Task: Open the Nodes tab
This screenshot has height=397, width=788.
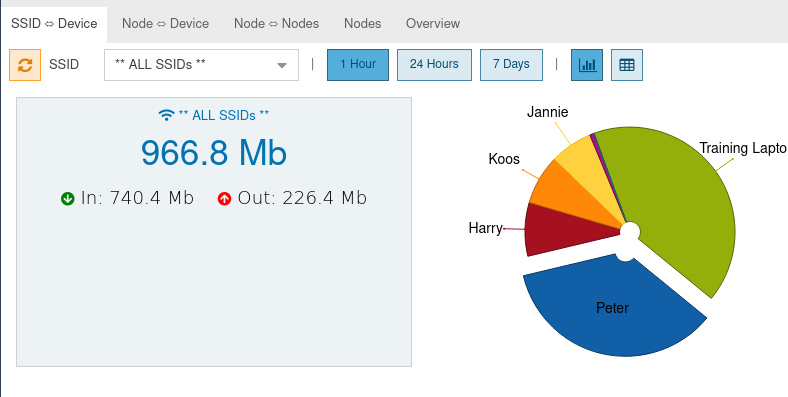Action: 362,24
